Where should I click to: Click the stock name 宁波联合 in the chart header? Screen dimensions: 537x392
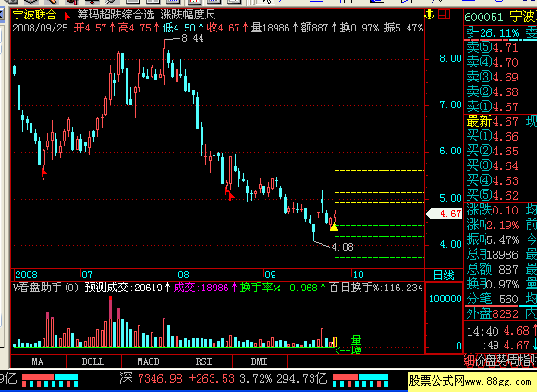(34, 15)
